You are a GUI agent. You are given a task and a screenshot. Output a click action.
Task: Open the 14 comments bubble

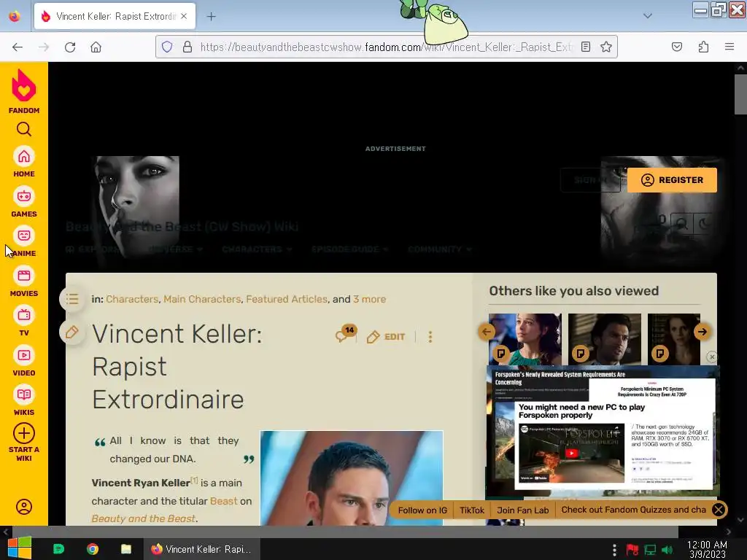coord(345,334)
